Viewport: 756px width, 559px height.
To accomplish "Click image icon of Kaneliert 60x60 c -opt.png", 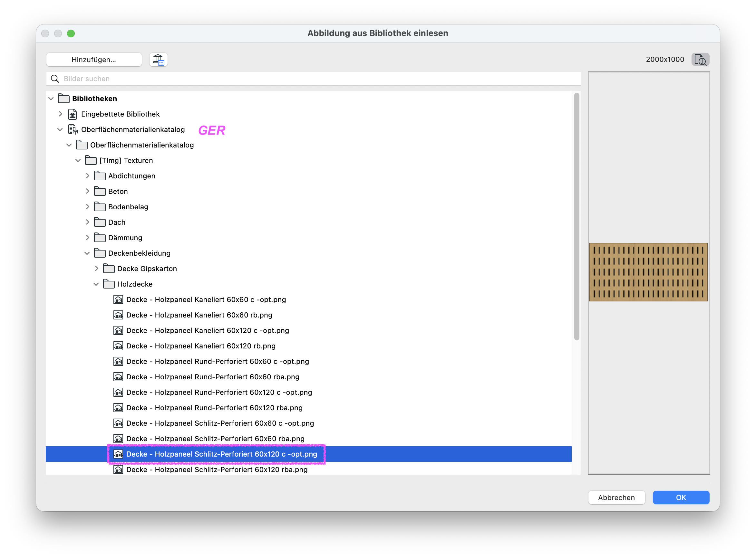I will click(x=118, y=299).
